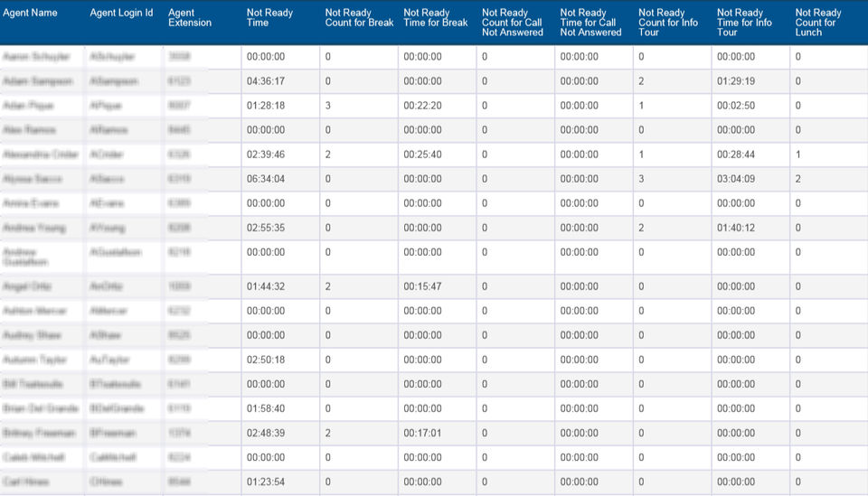The width and height of the screenshot is (868, 496).
Task: Click the Info Tour time cell 01:40:12
Action: pyautogui.click(x=736, y=228)
